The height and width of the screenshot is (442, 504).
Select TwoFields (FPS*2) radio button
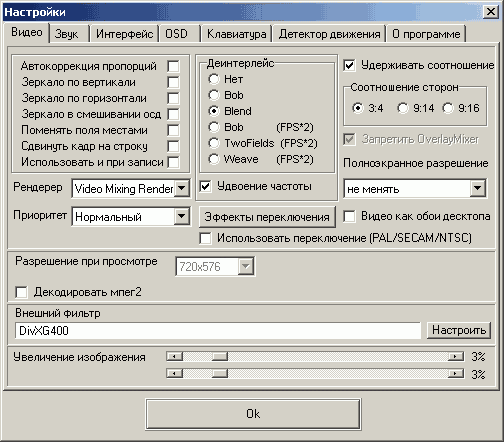coord(214,143)
